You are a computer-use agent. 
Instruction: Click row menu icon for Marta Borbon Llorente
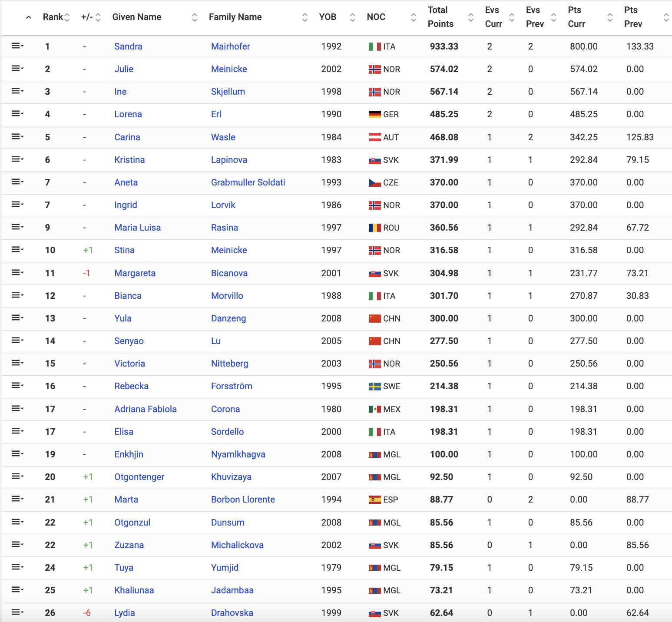tap(17, 499)
